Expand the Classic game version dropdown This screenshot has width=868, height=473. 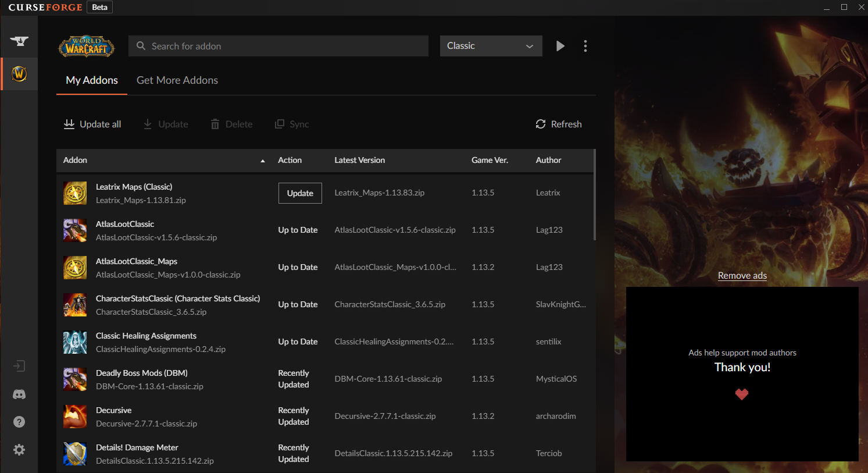coord(491,46)
